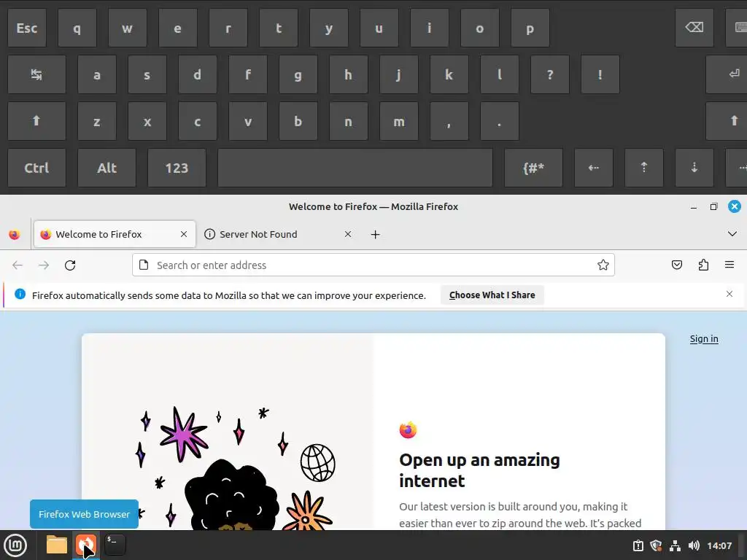The height and width of the screenshot is (560, 747).
Task: Tap the m key on virtual keyboard
Action: coord(399,121)
